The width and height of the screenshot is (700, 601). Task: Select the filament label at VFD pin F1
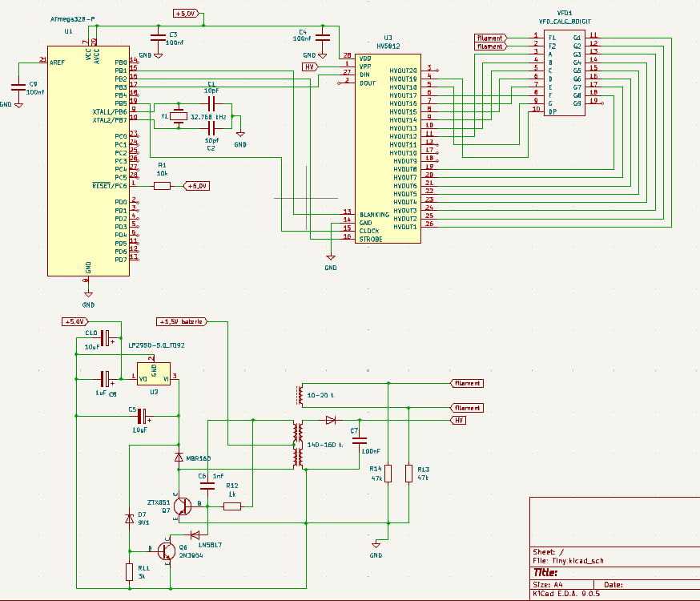pos(491,38)
